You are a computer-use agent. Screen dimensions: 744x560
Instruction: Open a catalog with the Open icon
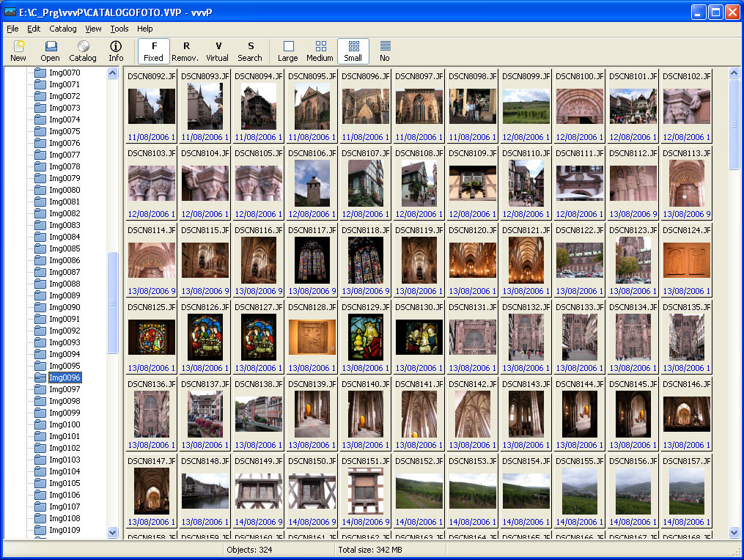click(x=50, y=51)
